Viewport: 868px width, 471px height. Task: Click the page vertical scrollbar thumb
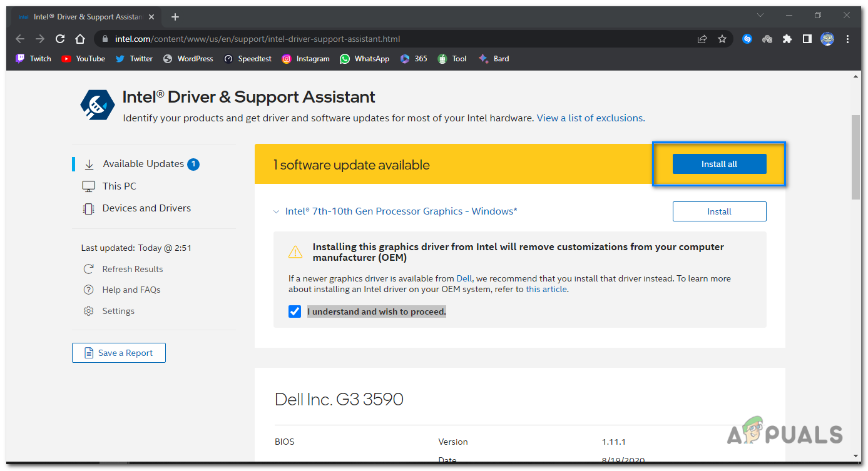pyautogui.click(x=856, y=156)
